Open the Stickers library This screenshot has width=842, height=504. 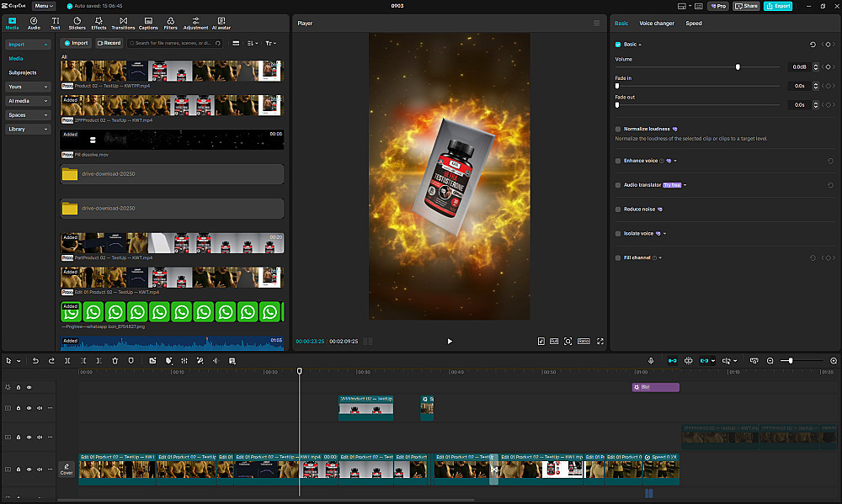pyautogui.click(x=77, y=23)
